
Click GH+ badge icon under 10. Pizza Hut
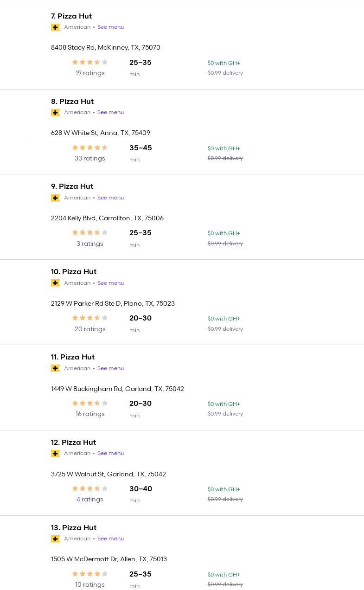point(56,283)
